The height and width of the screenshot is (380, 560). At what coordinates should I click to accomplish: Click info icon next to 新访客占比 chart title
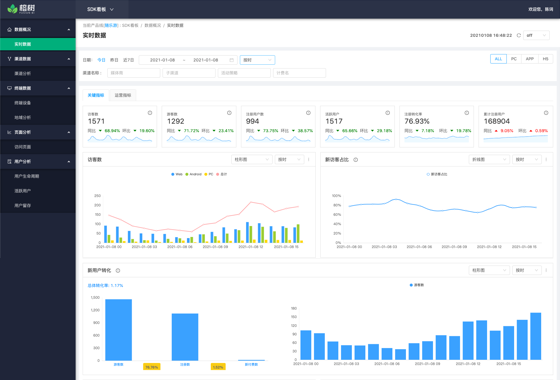(x=356, y=160)
